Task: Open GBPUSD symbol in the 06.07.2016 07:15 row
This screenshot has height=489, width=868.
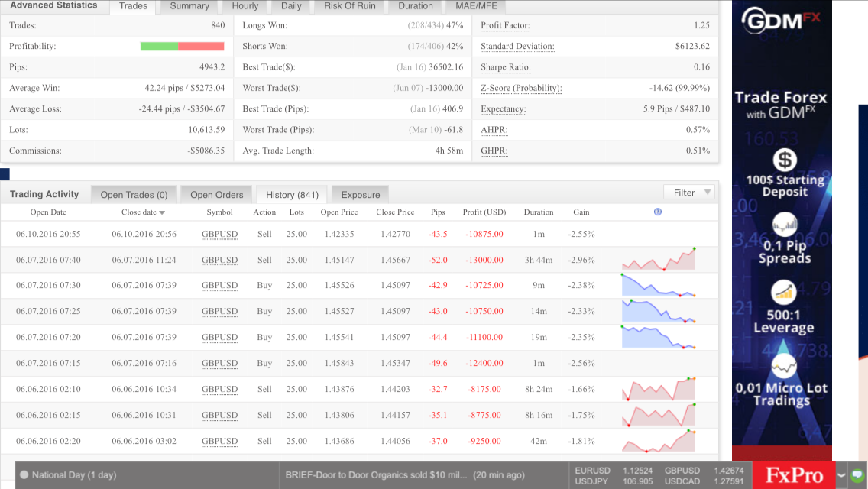Action: 219,363
